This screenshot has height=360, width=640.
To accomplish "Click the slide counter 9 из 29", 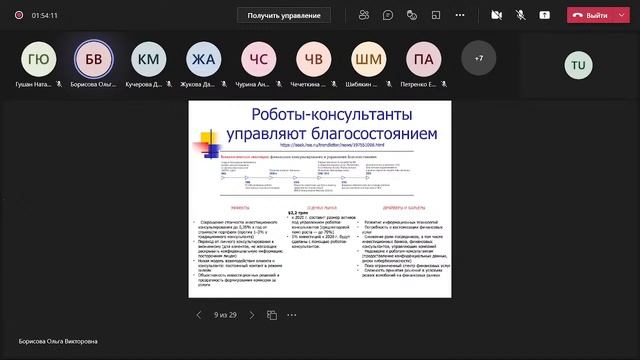I will tap(225, 315).
